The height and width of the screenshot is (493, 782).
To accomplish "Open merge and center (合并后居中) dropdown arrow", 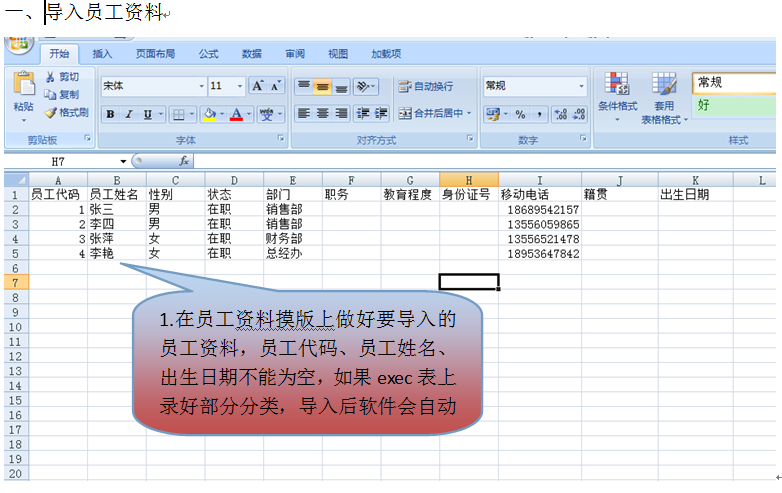I will click(469, 114).
